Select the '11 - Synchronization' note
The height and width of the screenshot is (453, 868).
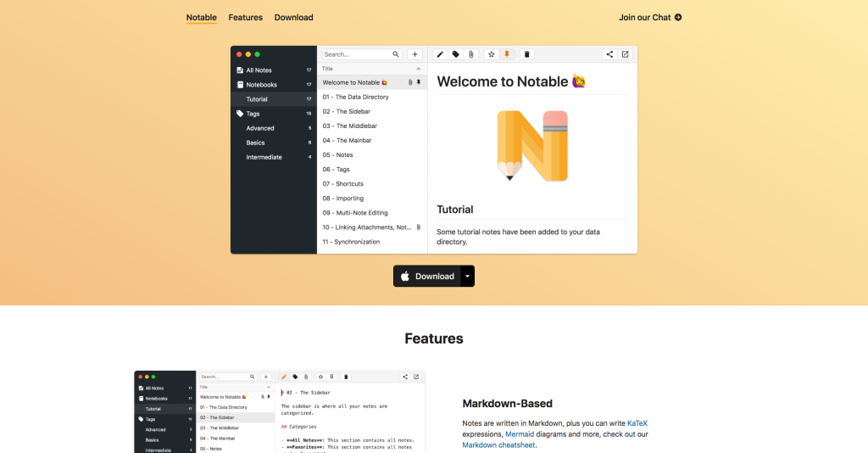tap(373, 242)
